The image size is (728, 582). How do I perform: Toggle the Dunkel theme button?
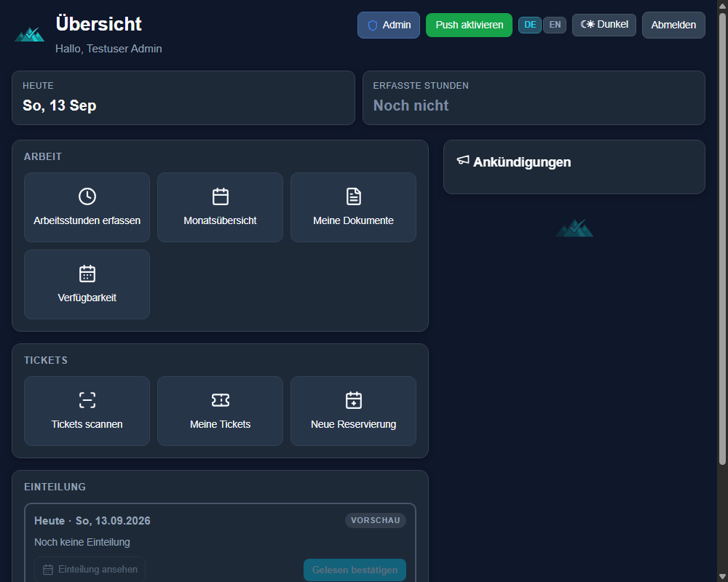pos(604,25)
